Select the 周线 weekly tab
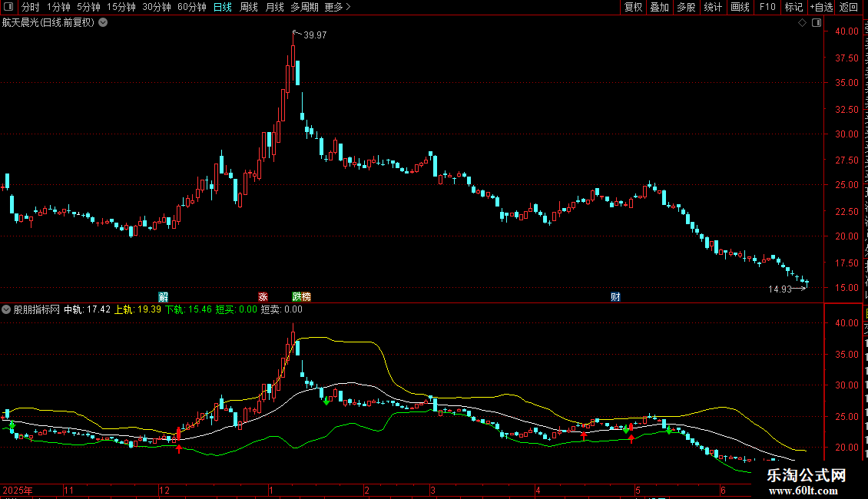 pos(249,7)
